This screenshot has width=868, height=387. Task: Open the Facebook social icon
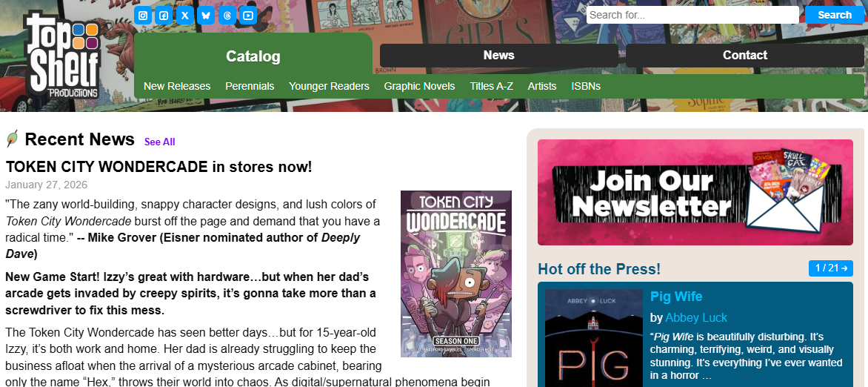[x=164, y=15]
